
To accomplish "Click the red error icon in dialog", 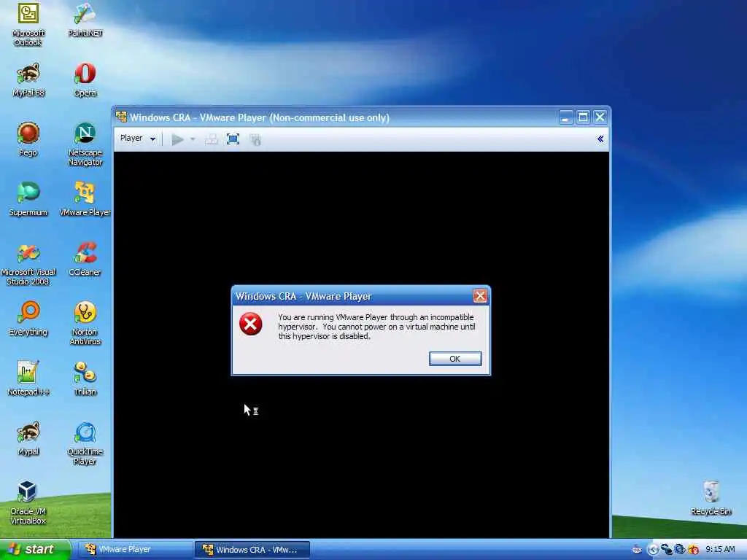I will pyautogui.click(x=251, y=324).
